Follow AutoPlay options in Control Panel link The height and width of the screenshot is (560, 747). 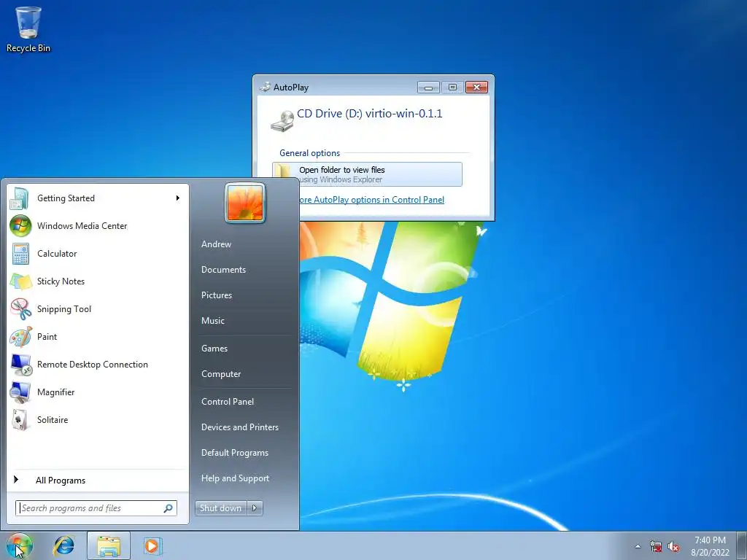pyautogui.click(x=371, y=200)
